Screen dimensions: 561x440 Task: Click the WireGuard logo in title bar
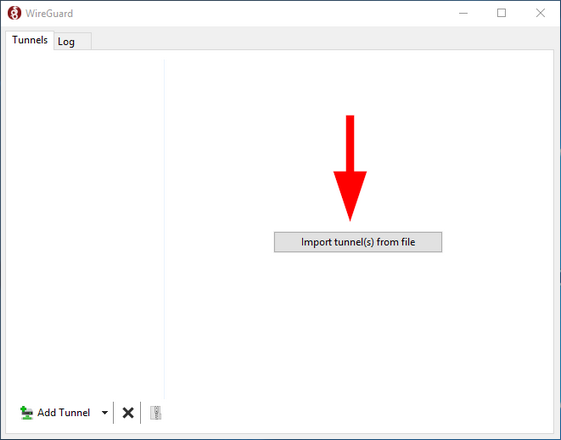pyautogui.click(x=14, y=13)
